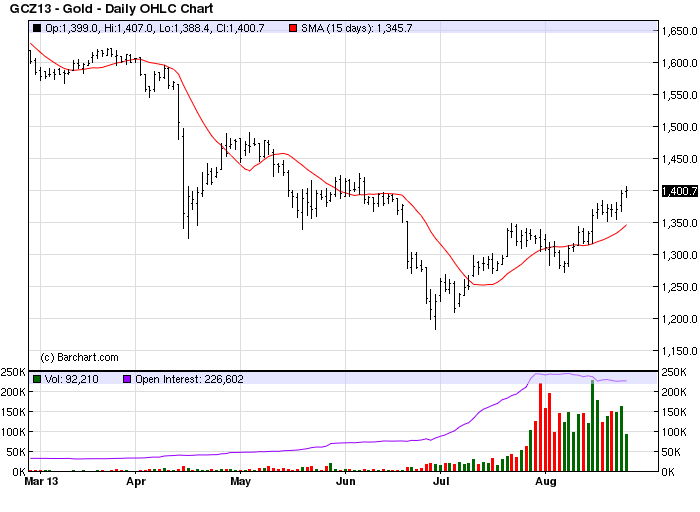Select the Aug label on the date axis
Image resolution: width=700 pixels, height=512 pixels.
pyautogui.click(x=546, y=481)
